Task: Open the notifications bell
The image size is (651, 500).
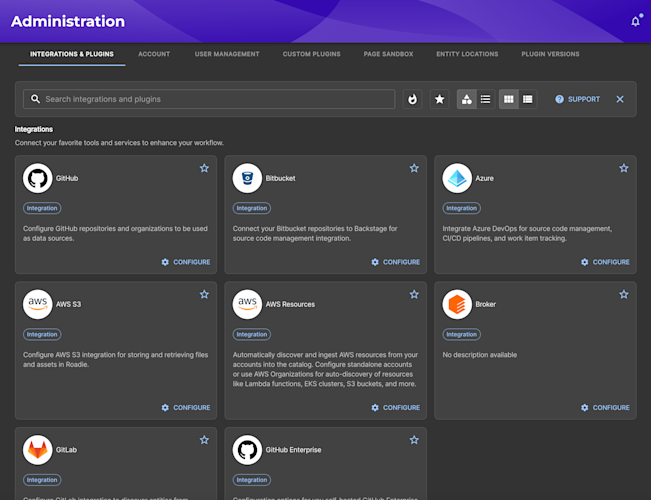Action: click(635, 21)
